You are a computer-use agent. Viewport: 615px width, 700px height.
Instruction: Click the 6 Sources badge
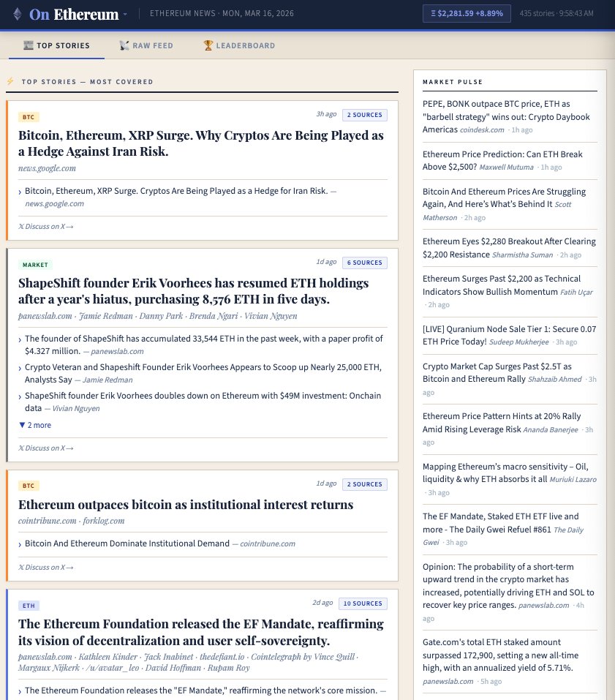pos(365,263)
